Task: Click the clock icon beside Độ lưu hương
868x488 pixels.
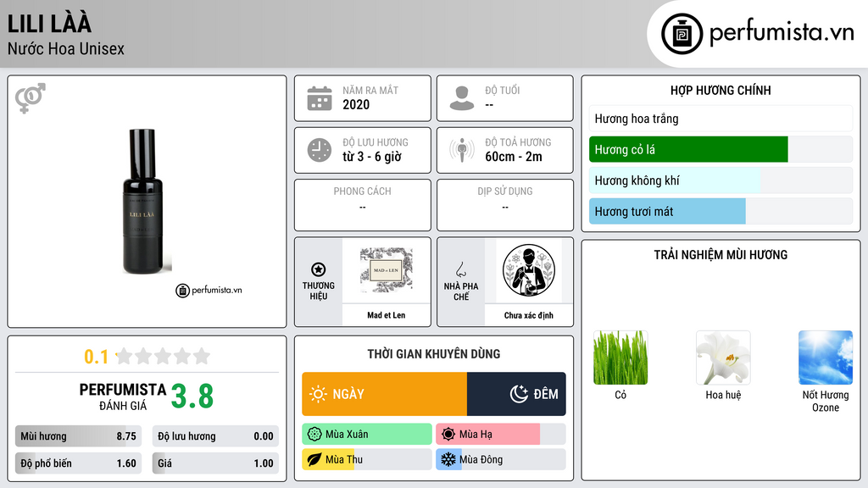Action: (320, 150)
